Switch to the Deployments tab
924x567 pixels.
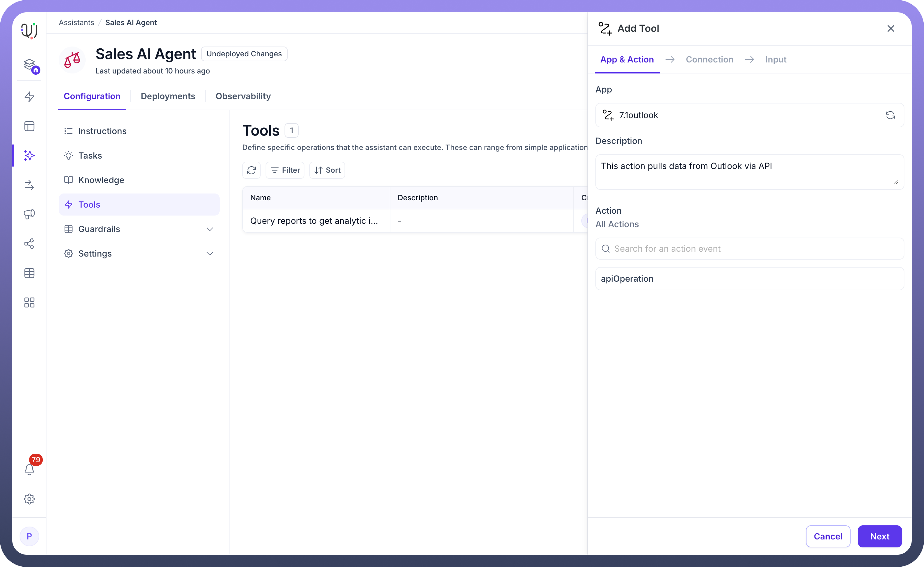(x=168, y=96)
